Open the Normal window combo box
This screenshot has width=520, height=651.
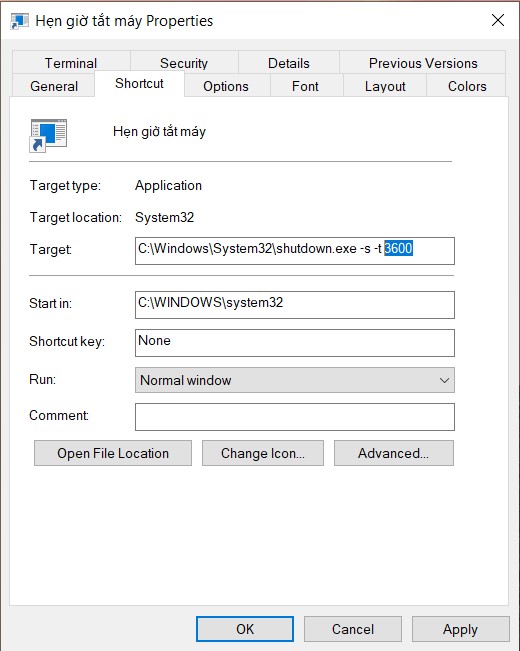click(x=294, y=380)
